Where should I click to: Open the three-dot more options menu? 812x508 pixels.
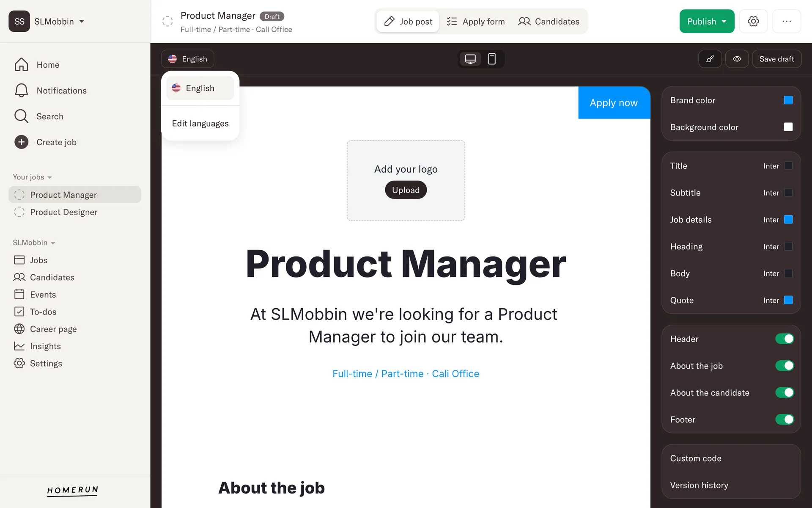click(786, 21)
